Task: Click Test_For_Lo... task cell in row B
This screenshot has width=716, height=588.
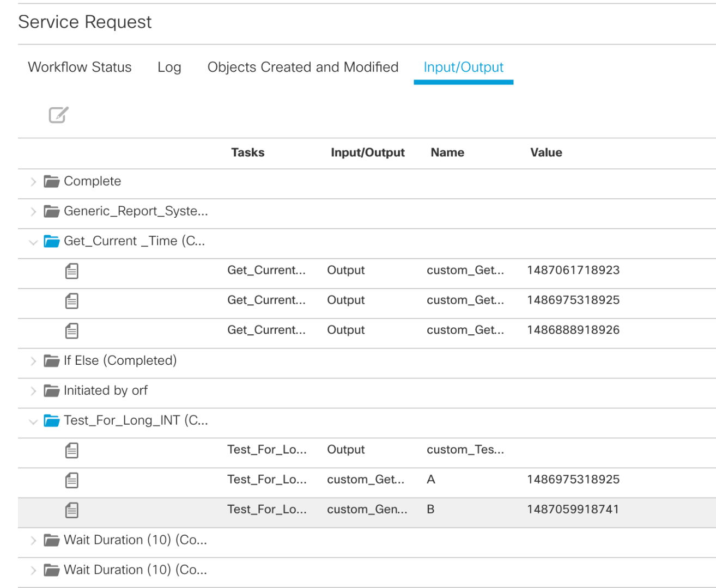Action: point(267,510)
